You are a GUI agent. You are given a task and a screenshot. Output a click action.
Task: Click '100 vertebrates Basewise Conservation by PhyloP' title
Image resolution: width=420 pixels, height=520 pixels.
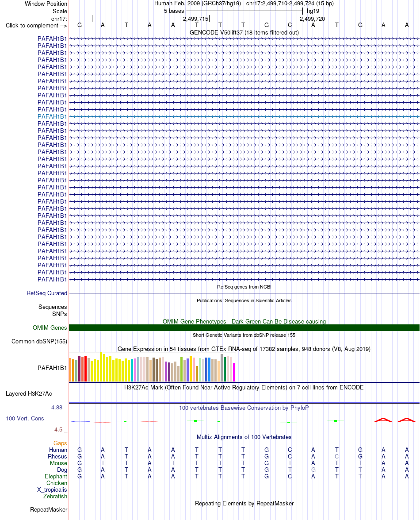pos(244,408)
